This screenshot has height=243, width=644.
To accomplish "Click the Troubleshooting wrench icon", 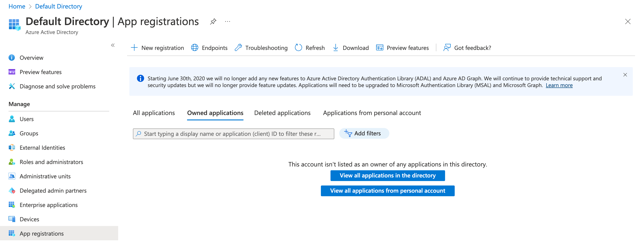I will 238,47.
